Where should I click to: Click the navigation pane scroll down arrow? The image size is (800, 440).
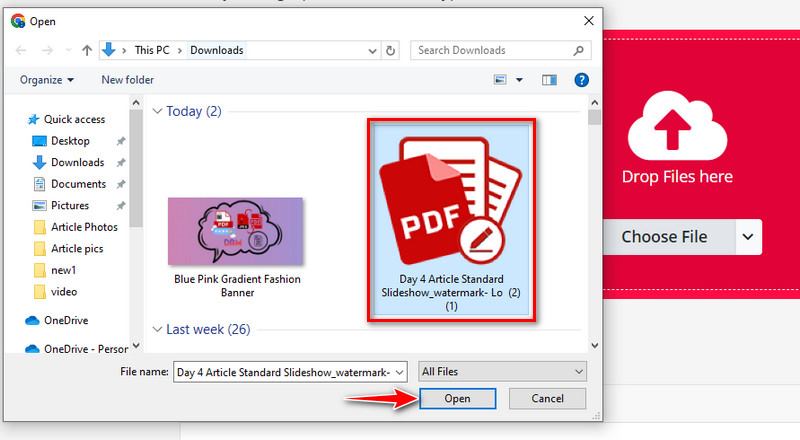coord(136,346)
